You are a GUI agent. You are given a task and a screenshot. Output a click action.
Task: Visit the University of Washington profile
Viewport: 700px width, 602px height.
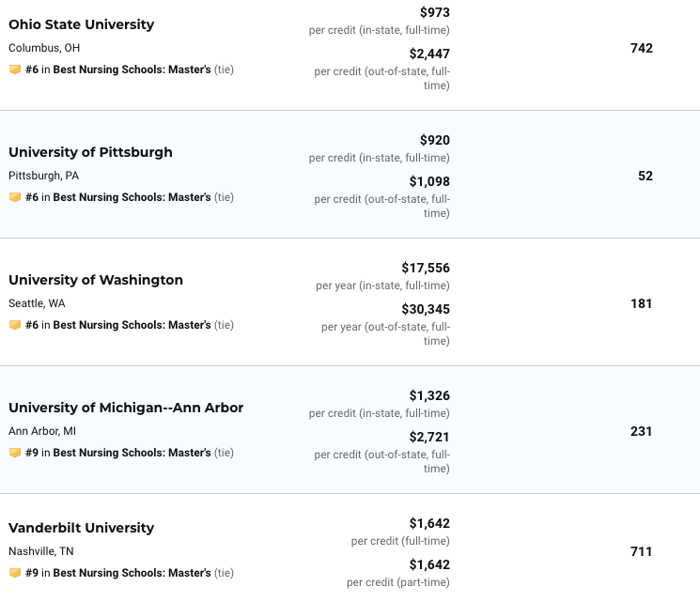pyautogui.click(x=96, y=280)
